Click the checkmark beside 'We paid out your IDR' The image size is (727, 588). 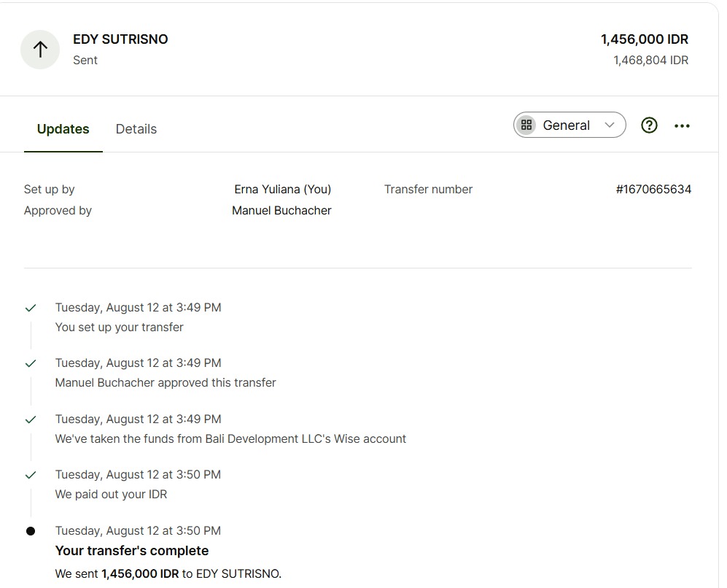pos(31,475)
